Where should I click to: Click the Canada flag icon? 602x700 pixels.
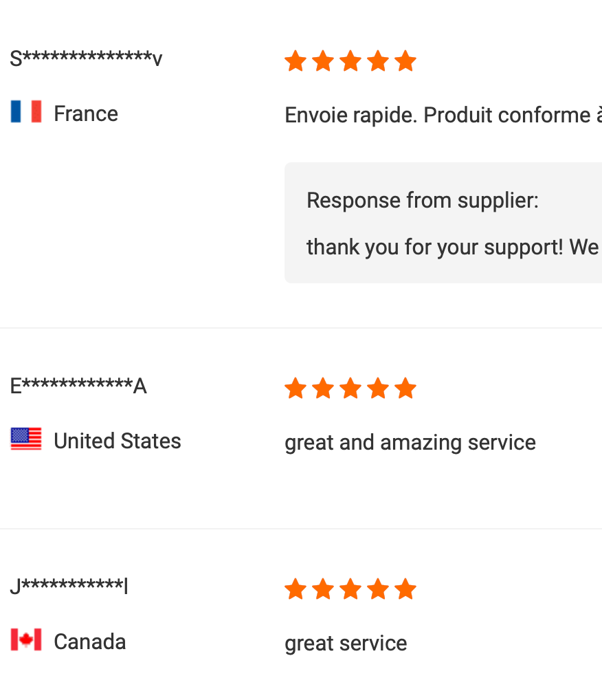click(26, 639)
